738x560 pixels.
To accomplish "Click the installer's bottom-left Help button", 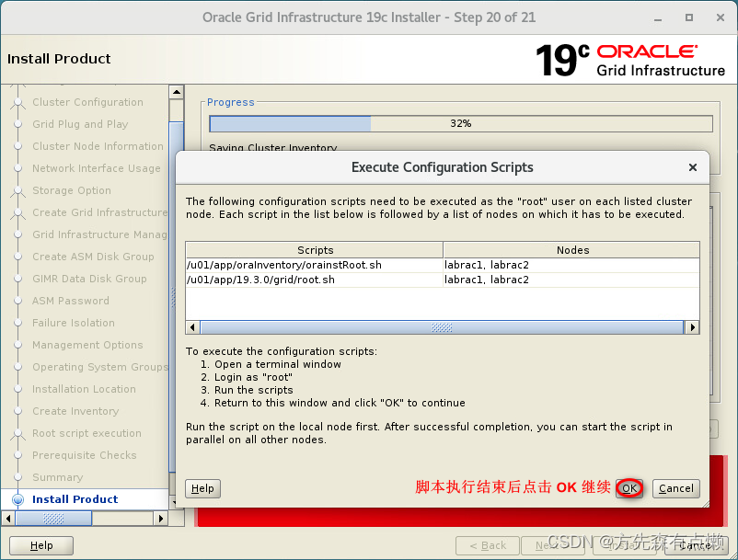I will (41, 545).
